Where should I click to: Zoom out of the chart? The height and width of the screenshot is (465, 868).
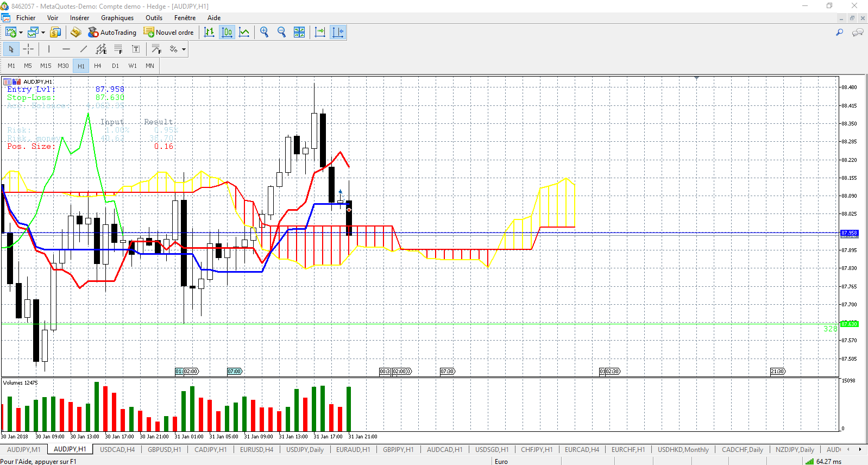tap(282, 33)
